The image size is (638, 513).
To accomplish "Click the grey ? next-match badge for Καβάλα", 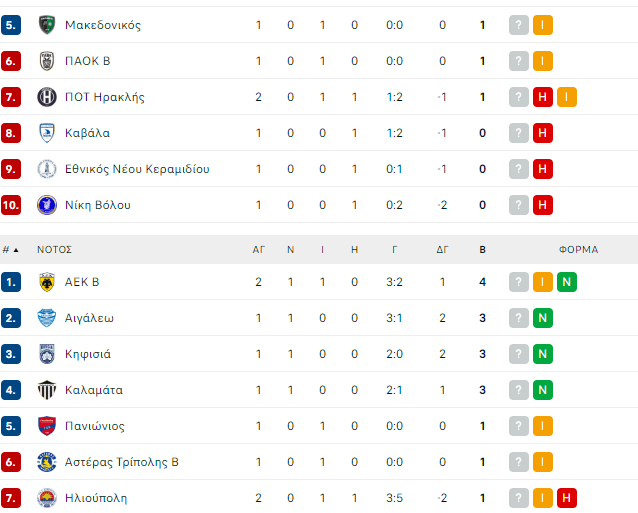I will click(518, 133).
